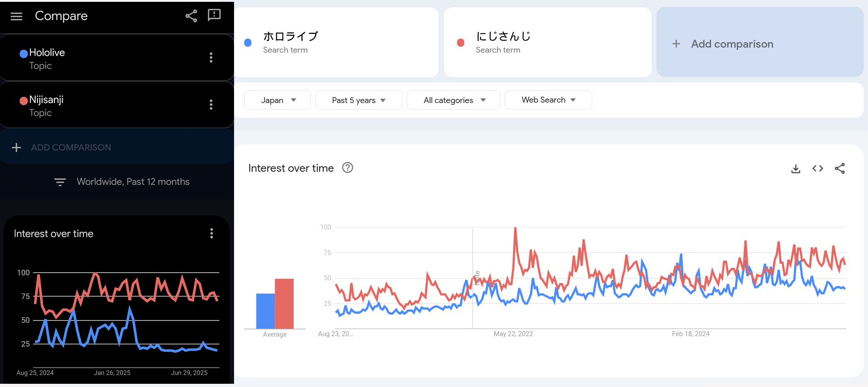Click the ADD COMPARISON text in dark panel
Screen dimensions: 868x387
(x=71, y=147)
